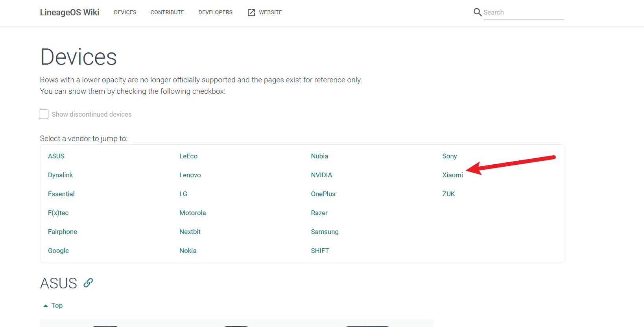Jump to Fairphone devices
644x327 pixels.
tap(63, 232)
